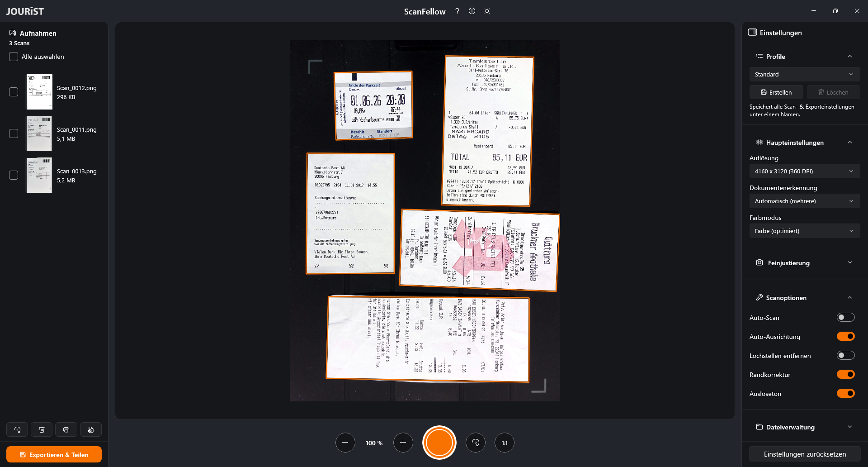Rotate the preview with the round rotate button

point(476,443)
